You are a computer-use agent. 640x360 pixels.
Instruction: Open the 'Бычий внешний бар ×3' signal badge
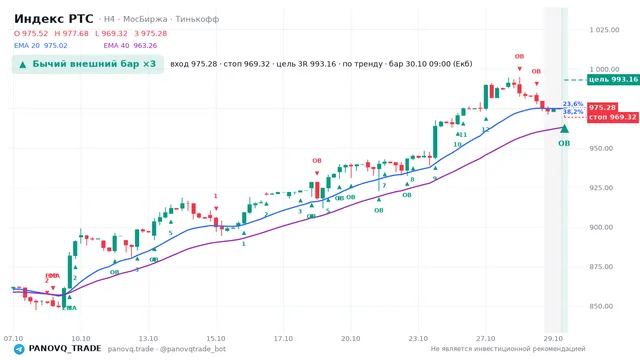click(x=88, y=64)
